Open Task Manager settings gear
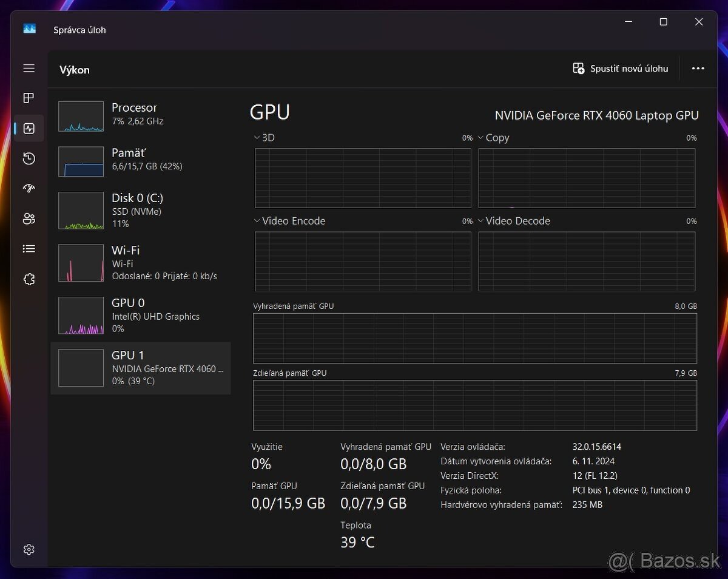This screenshot has width=728, height=579. pos(29,549)
